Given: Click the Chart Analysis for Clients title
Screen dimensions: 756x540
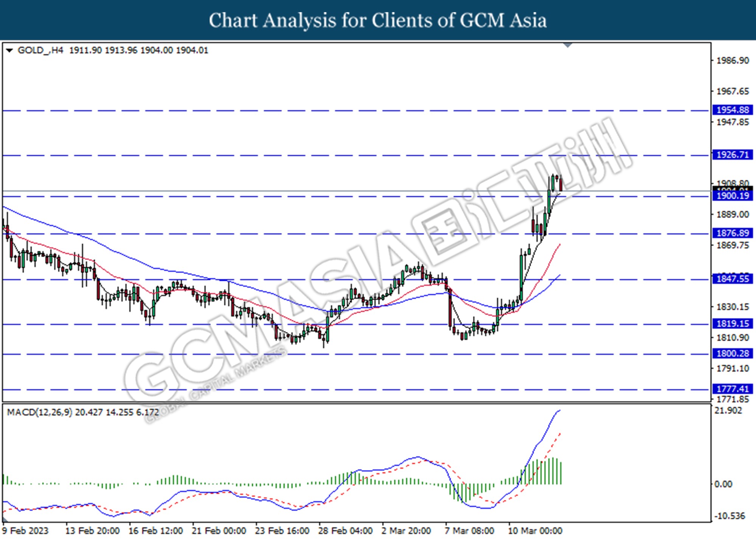Looking at the screenshot, I should 378,20.
